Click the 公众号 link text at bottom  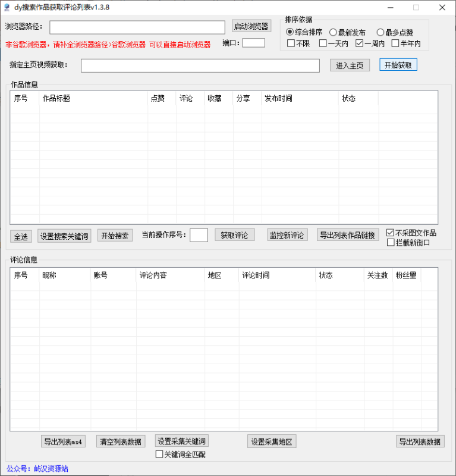pyautogui.click(x=37, y=468)
